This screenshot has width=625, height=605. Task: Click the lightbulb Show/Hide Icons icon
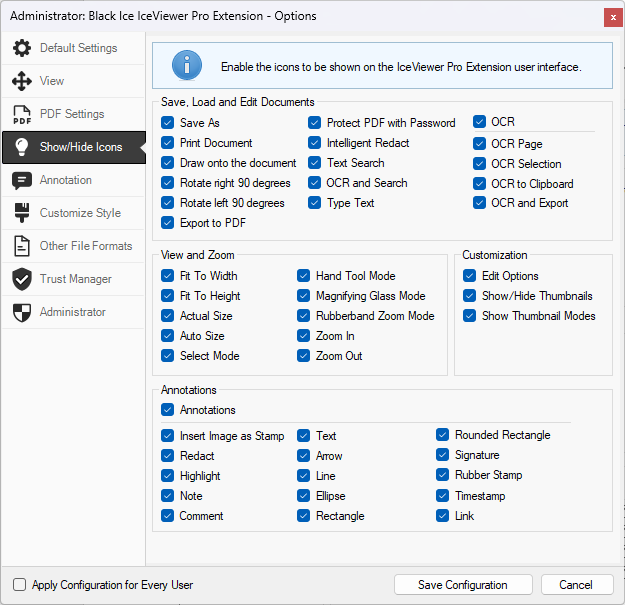pyautogui.click(x=22, y=147)
